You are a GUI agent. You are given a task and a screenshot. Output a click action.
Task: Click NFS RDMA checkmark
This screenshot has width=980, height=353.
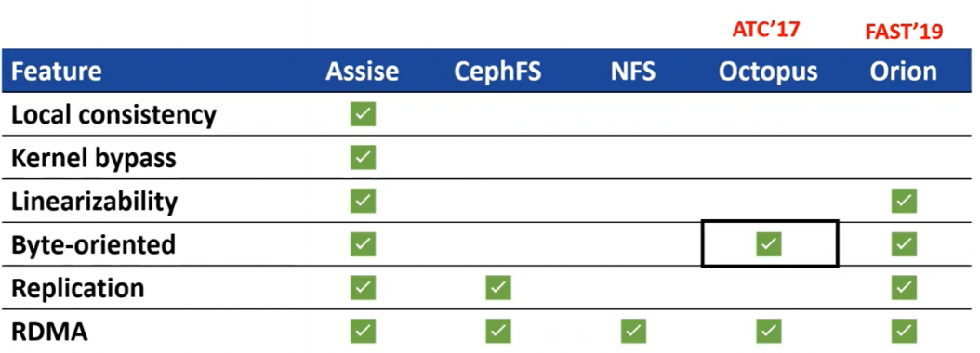tap(633, 331)
